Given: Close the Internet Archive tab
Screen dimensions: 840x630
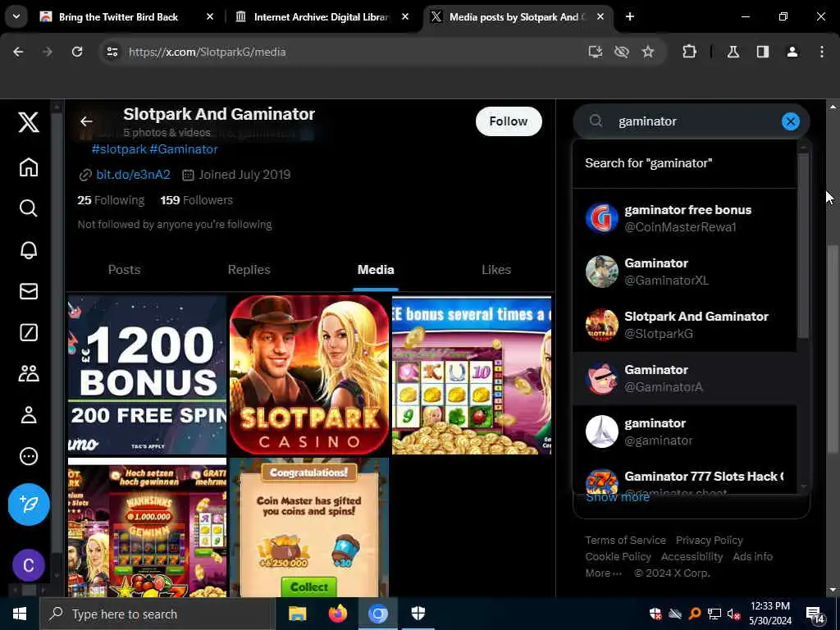Looking at the screenshot, I should [x=405, y=16].
